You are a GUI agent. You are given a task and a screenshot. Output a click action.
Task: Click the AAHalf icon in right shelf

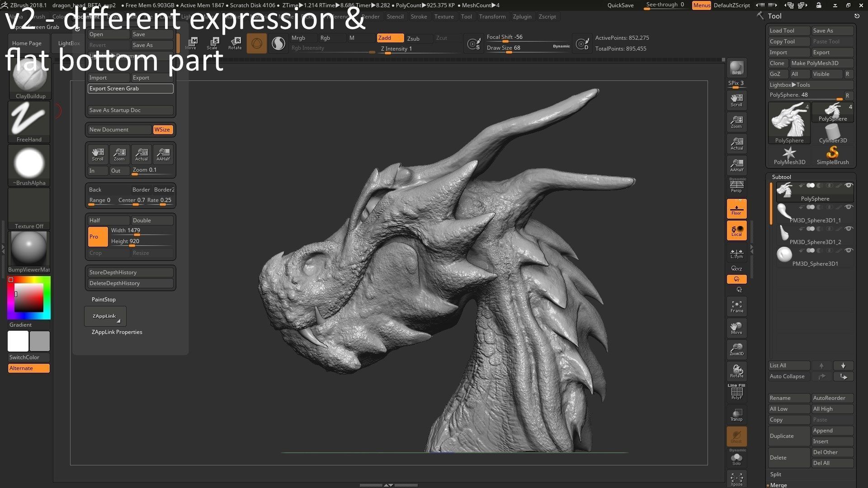coord(736,165)
